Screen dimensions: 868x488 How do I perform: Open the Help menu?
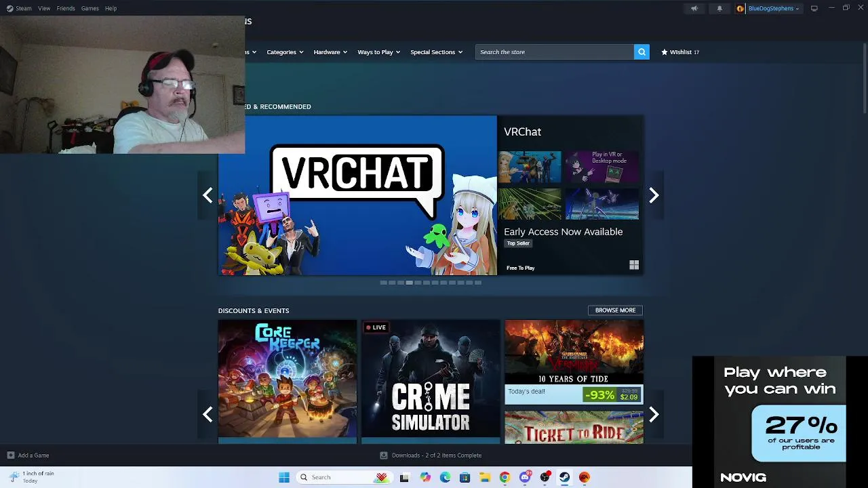coord(111,8)
